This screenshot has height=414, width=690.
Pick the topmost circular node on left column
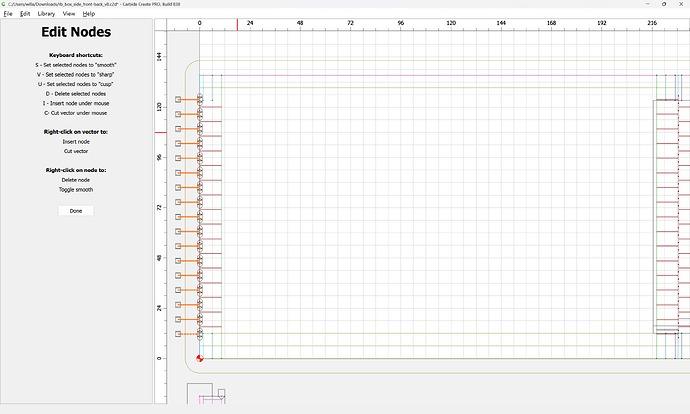pos(200,97)
